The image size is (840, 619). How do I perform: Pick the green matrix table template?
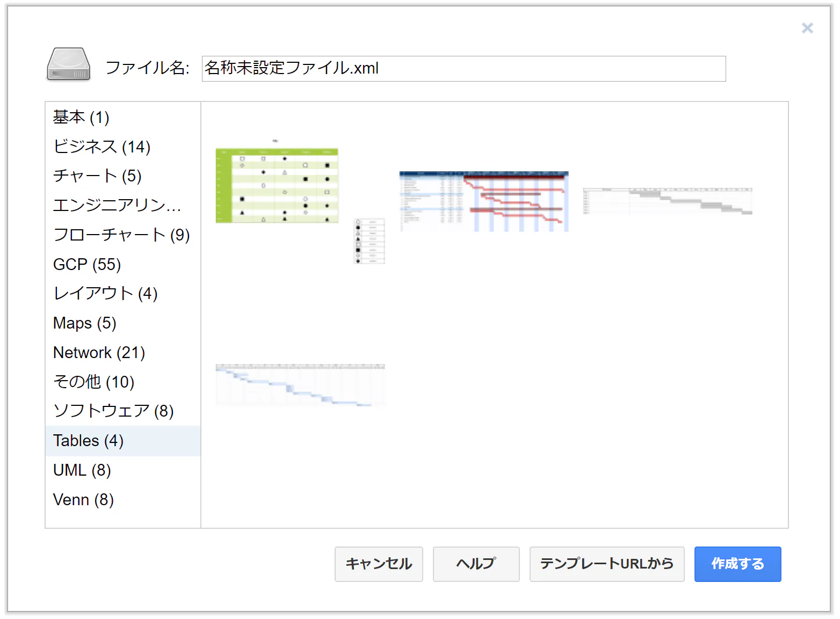(300, 201)
